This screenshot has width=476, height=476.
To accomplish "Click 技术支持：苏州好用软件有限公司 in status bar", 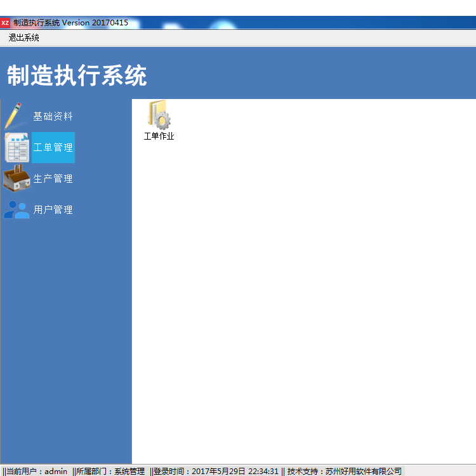I will coord(344,471).
